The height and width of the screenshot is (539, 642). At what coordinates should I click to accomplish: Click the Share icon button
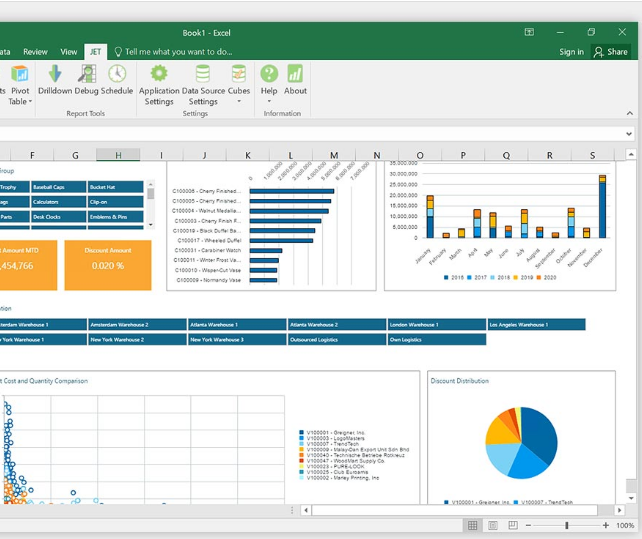point(611,52)
